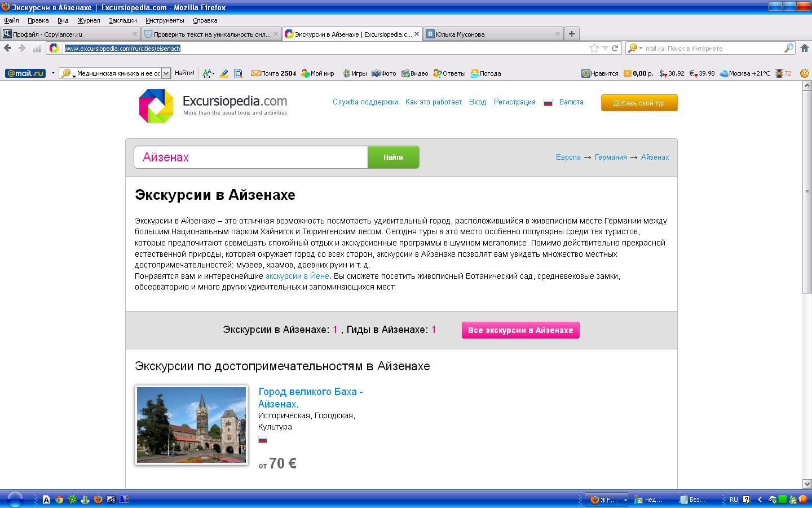Click the address bar URL field
Image resolution: width=812 pixels, height=508 pixels.
point(324,49)
